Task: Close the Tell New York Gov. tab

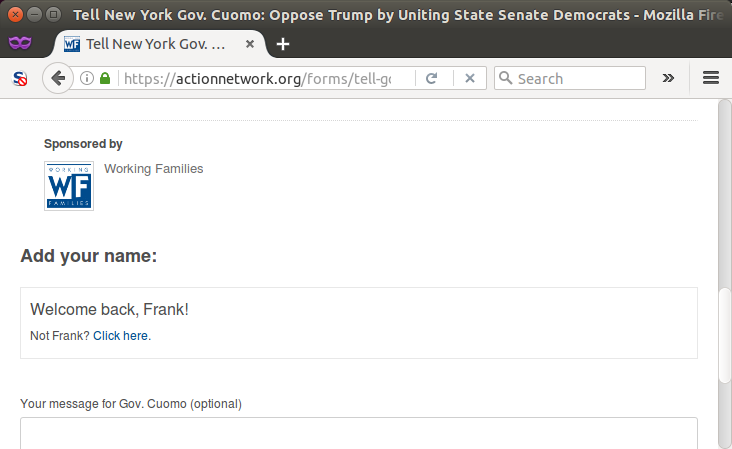Action: (x=250, y=44)
